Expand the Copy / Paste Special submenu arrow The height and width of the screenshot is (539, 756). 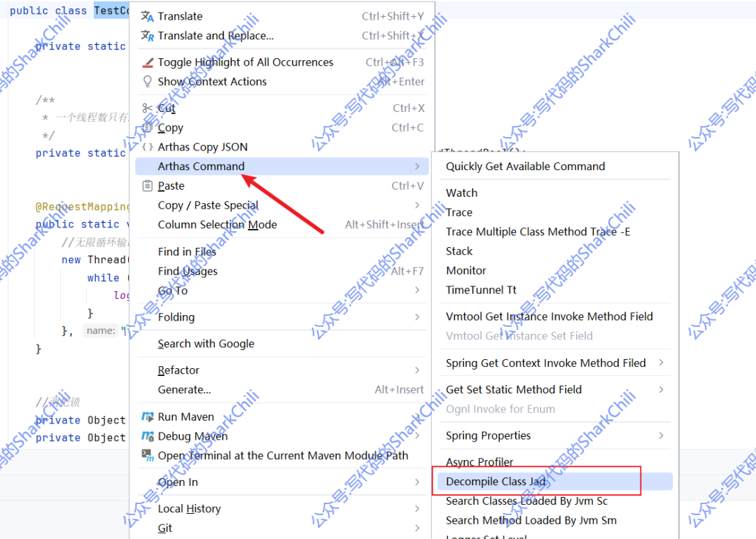pos(417,205)
